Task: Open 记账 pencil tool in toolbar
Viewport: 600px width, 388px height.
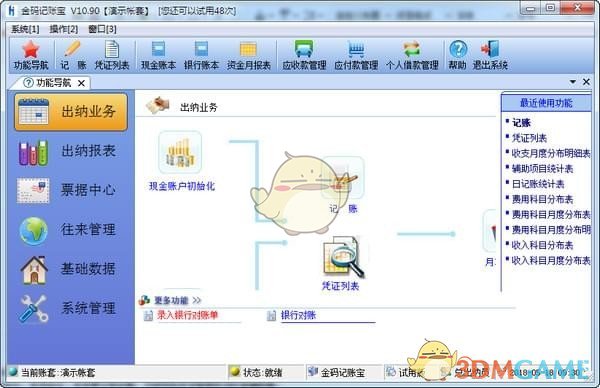Action: coord(73,56)
